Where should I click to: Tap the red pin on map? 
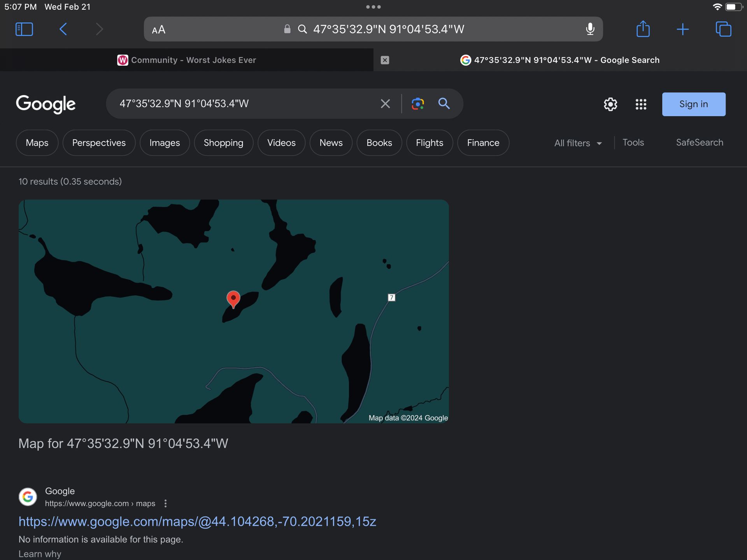[x=233, y=299]
